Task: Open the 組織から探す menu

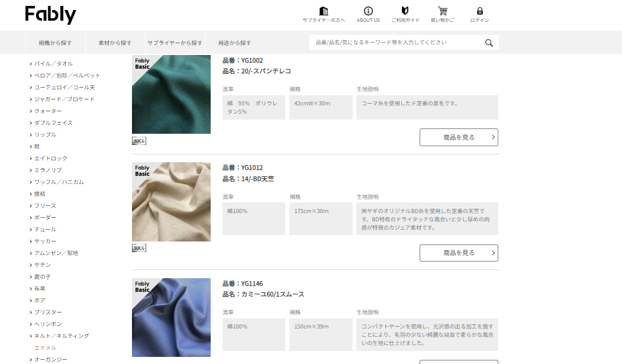Action: coord(55,43)
